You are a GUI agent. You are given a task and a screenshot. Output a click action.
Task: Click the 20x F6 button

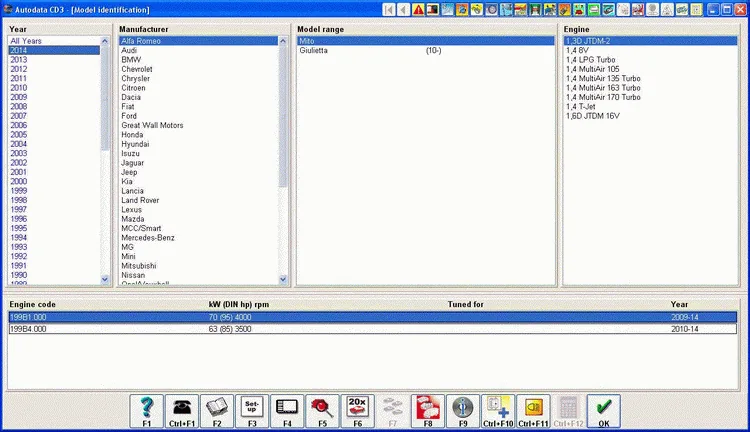point(357,411)
